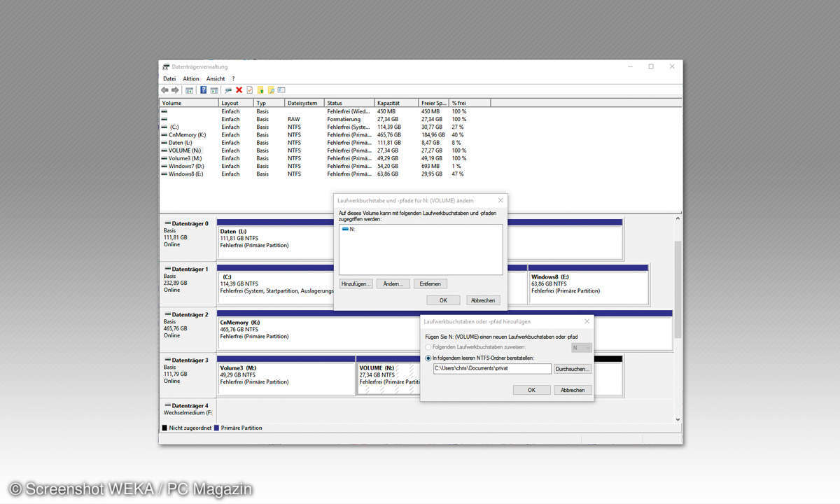
Task: Click scroll-up arrow of disk pane scrollbar
Action: point(678,218)
